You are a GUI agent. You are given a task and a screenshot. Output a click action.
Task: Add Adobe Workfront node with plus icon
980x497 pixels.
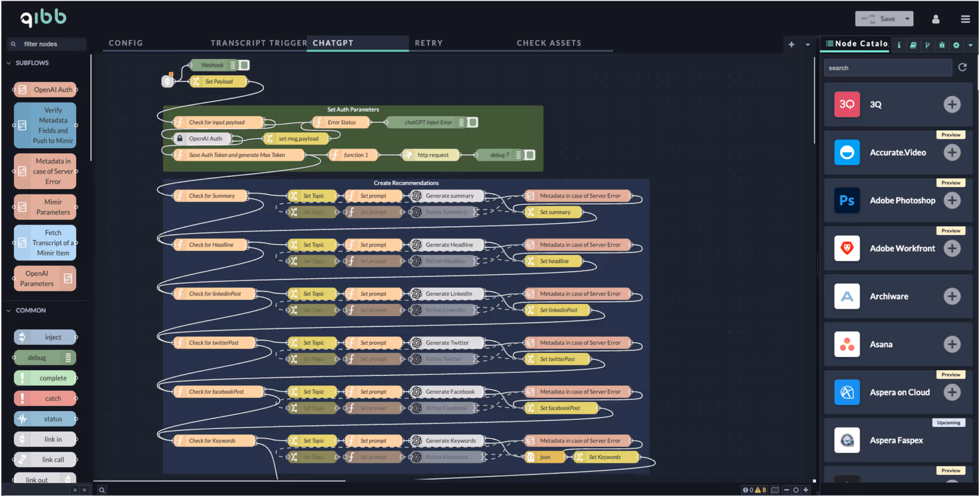(x=952, y=249)
